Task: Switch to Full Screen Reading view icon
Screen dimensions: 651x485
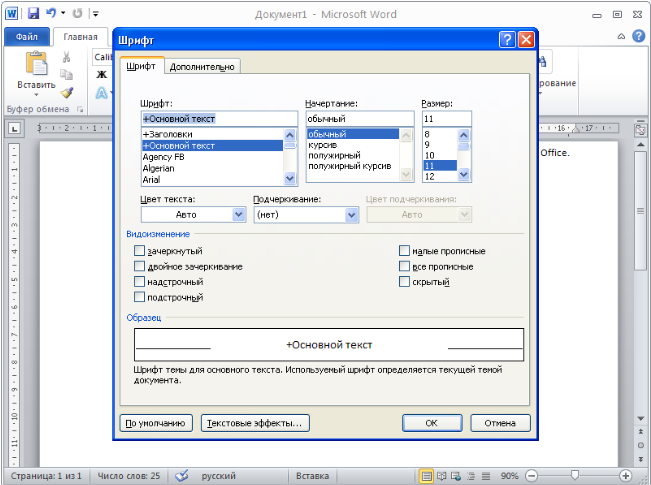Action: pyautogui.click(x=442, y=476)
